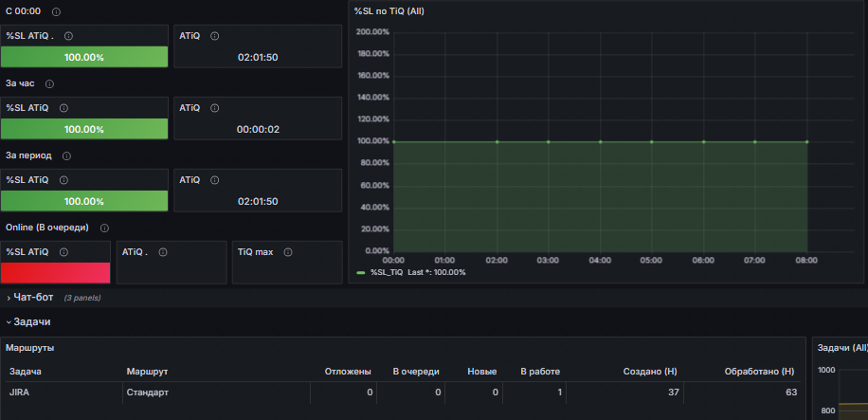The height and width of the screenshot is (420, 868).
Task: Click the green 100.00% bar under За период
Action: (84, 201)
